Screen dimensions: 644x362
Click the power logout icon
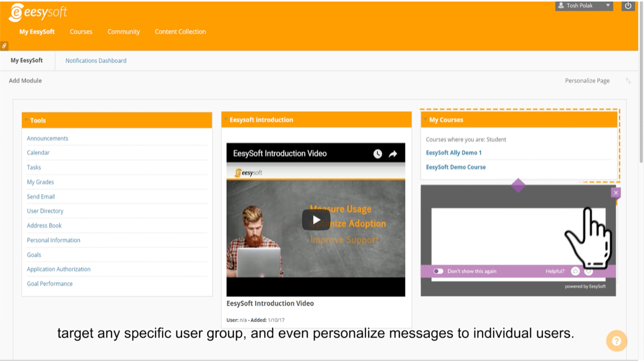(x=628, y=6)
